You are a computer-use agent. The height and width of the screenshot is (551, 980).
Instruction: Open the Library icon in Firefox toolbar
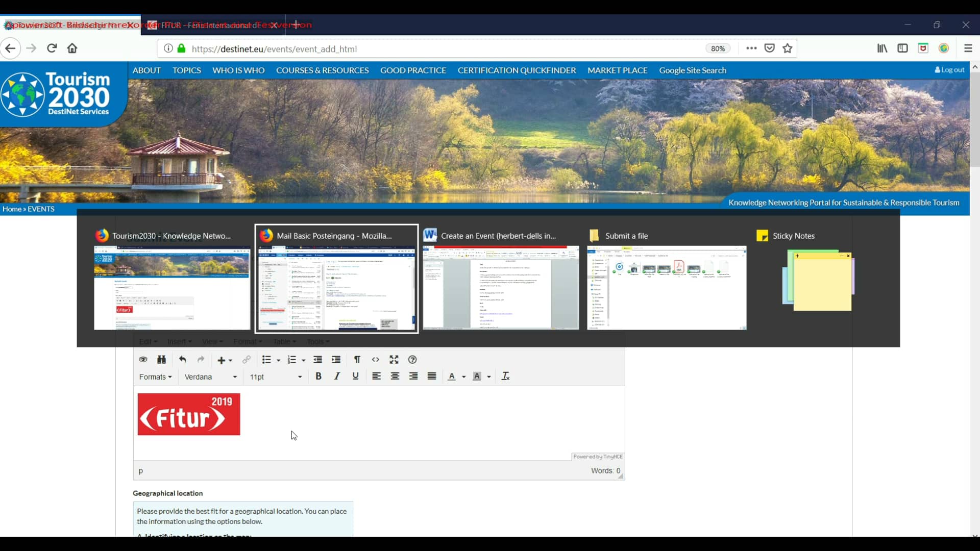tap(882, 48)
